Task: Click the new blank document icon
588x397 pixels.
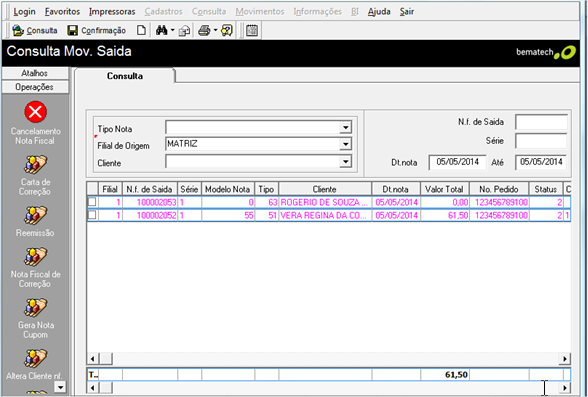Action: click(x=141, y=30)
